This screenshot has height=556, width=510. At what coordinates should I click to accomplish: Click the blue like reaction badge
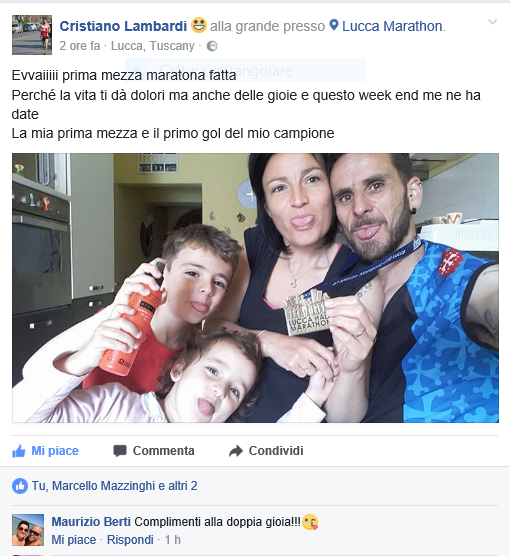coord(20,486)
